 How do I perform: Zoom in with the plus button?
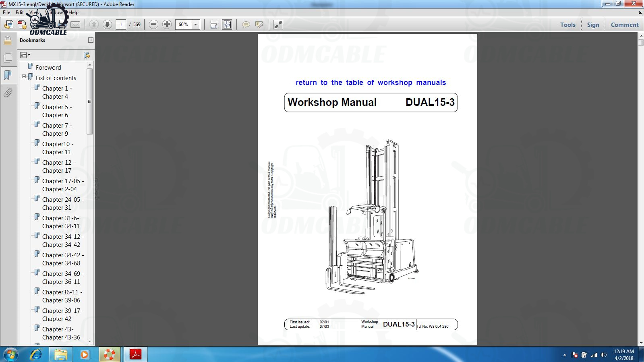[167, 25]
